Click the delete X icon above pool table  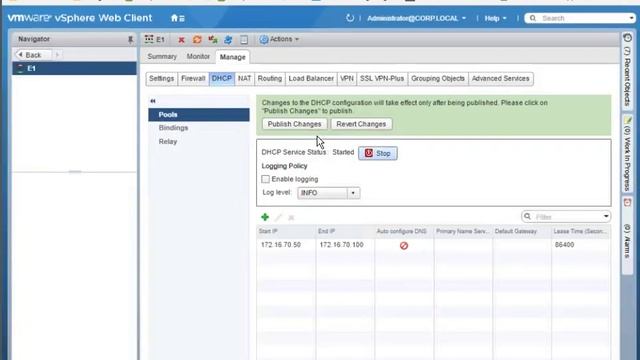(x=291, y=218)
